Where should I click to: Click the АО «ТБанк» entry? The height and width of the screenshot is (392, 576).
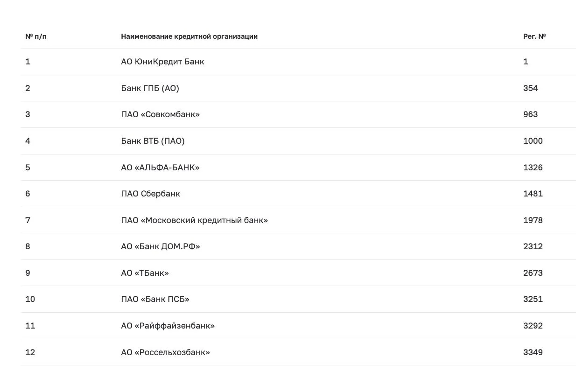(145, 273)
